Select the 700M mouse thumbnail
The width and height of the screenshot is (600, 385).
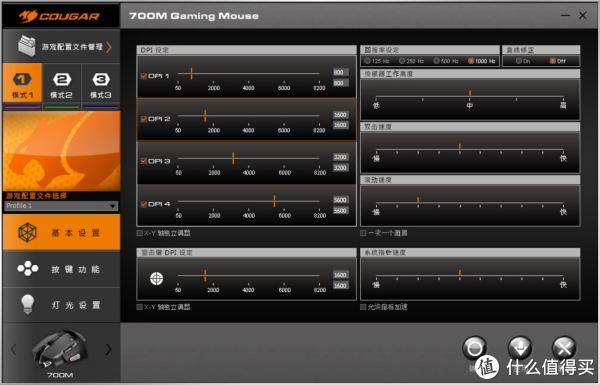(x=60, y=349)
